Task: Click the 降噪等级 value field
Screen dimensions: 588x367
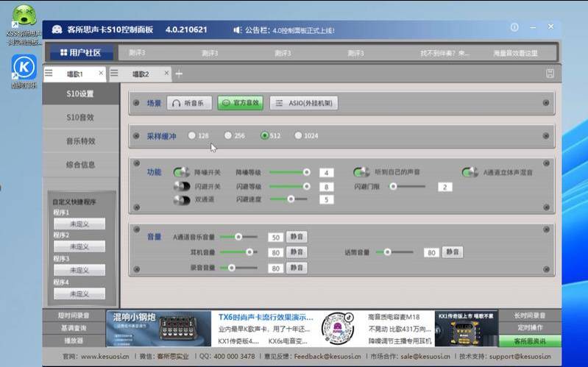Action: click(326, 173)
